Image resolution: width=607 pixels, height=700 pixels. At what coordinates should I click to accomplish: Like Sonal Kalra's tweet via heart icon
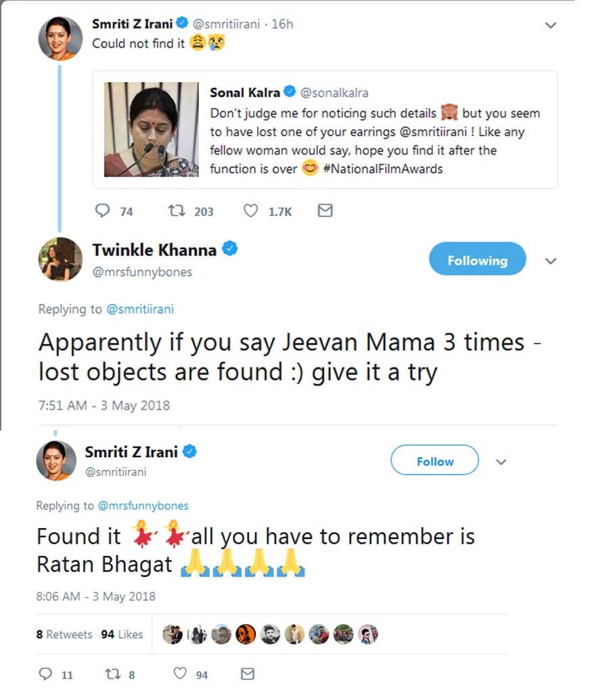tap(250, 211)
